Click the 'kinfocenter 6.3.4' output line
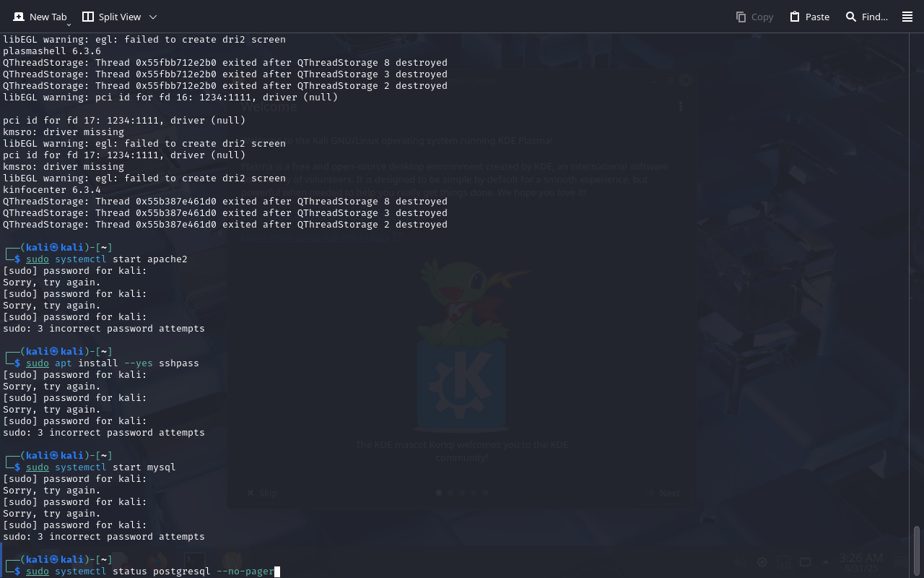The height and width of the screenshot is (578, 924). (52, 190)
